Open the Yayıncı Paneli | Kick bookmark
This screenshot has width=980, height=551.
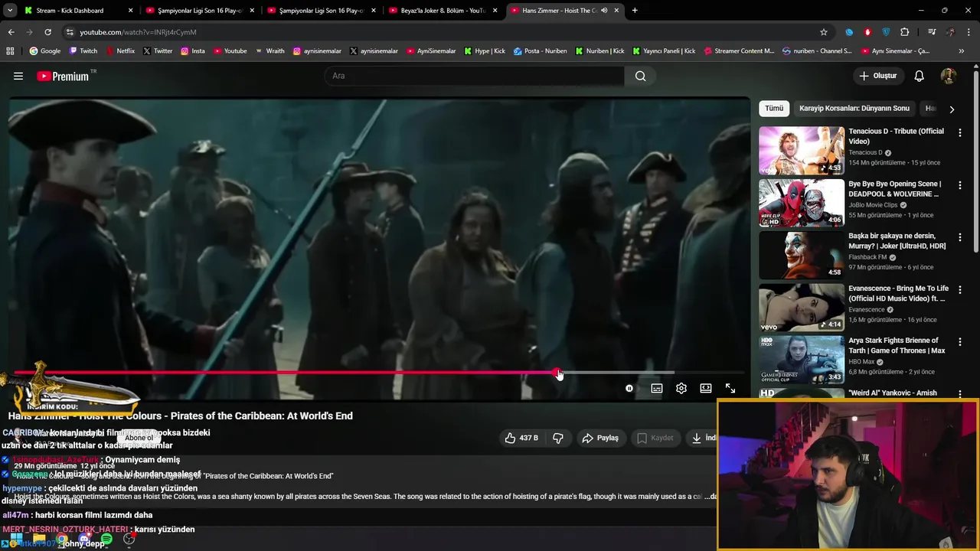664,51
